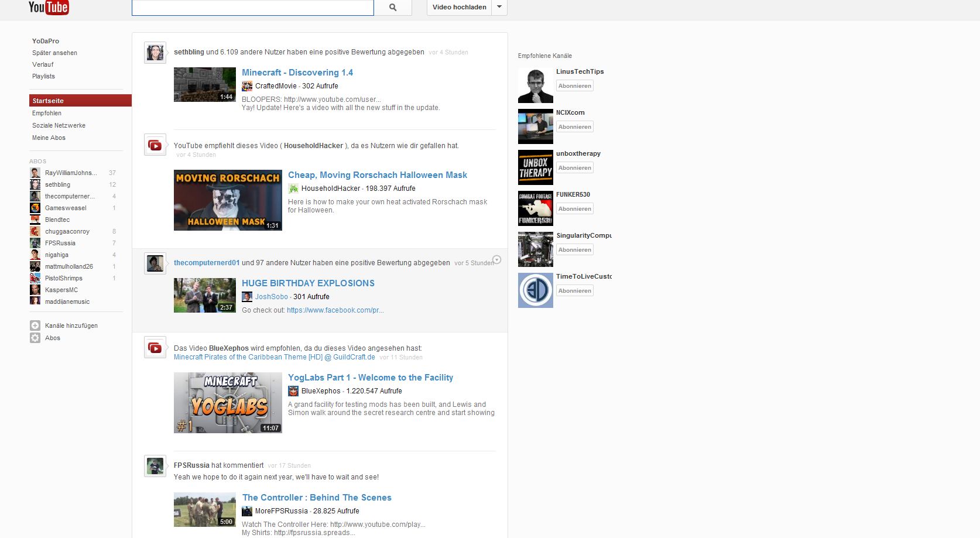Click sethbling avatar in Abos list
This screenshot has width=980, height=538.
point(35,184)
